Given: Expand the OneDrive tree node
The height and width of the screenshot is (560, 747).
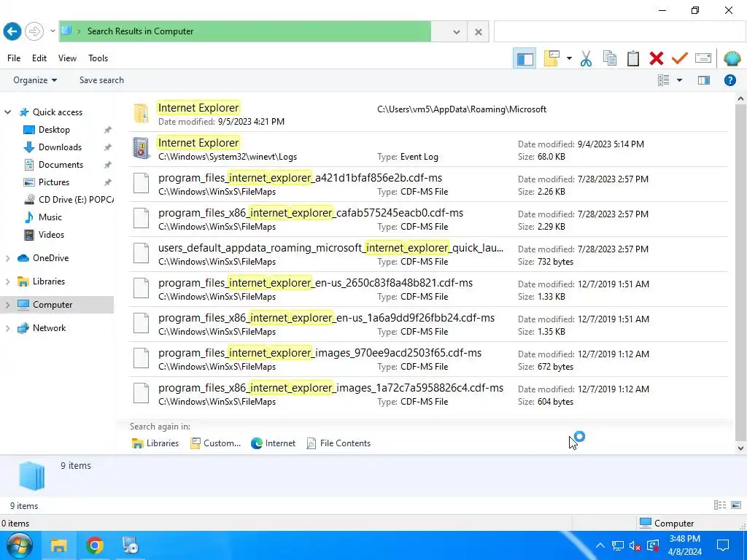Looking at the screenshot, I should [7, 258].
